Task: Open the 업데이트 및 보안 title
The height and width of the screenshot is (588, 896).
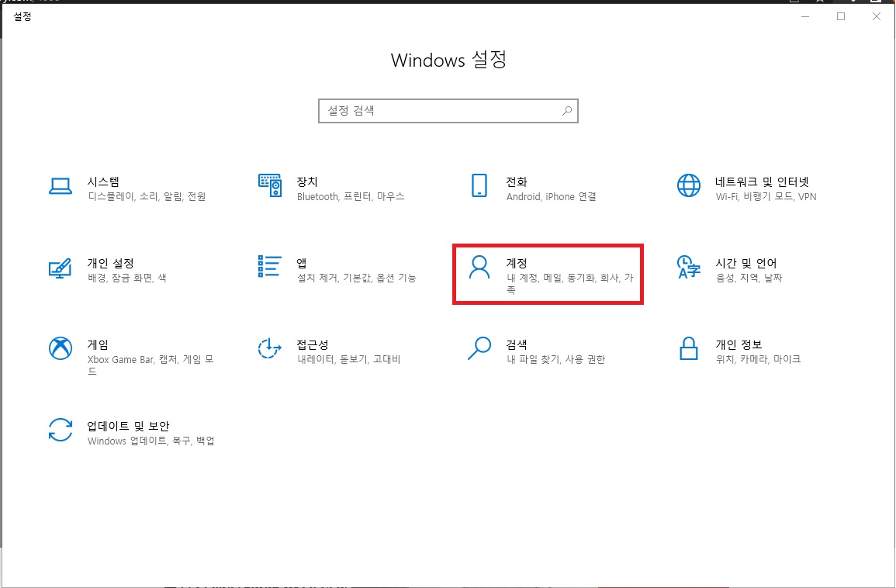Action: point(128,427)
